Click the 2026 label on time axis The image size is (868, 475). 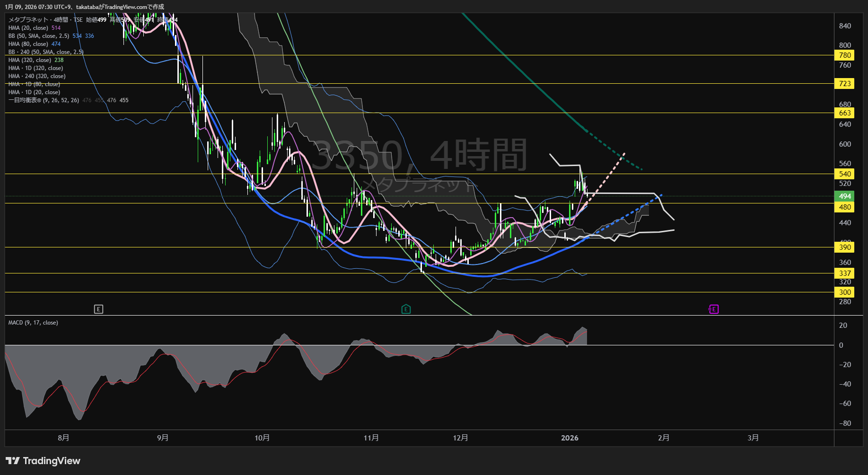pos(570,438)
